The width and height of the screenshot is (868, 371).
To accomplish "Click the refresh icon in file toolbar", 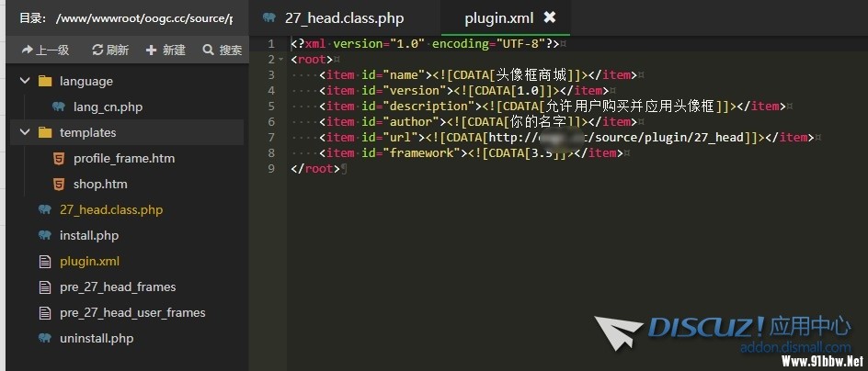I will click(x=97, y=50).
